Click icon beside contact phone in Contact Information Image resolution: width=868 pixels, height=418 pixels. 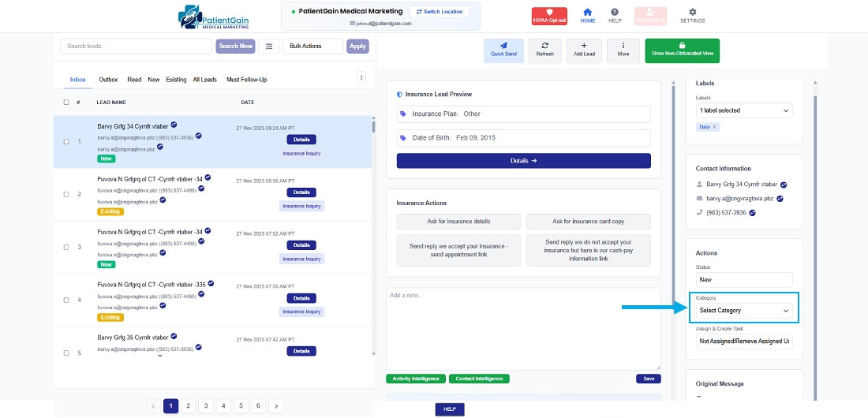click(x=752, y=213)
